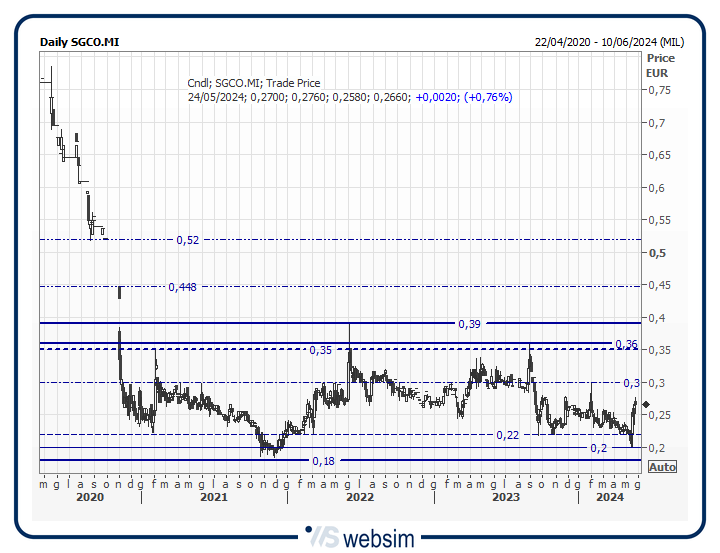This screenshot has height=553, width=720.
Task: Click the 0,39 horizontal line label
Action: [x=469, y=324]
